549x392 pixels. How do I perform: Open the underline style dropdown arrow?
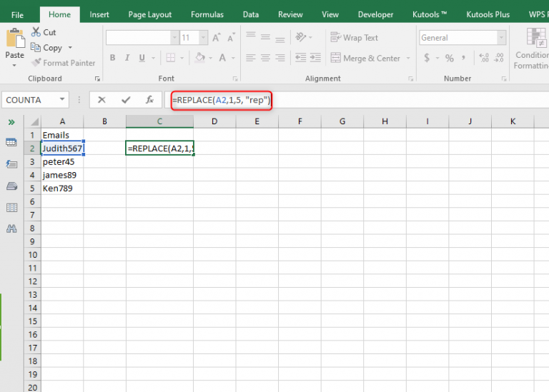click(x=153, y=58)
